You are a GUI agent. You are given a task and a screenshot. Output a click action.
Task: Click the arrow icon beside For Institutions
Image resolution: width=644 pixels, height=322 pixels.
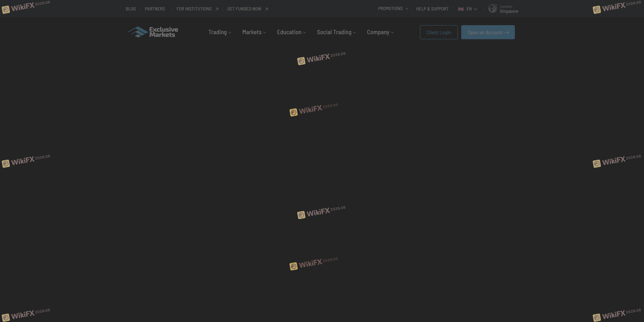pyautogui.click(x=217, y=9)
